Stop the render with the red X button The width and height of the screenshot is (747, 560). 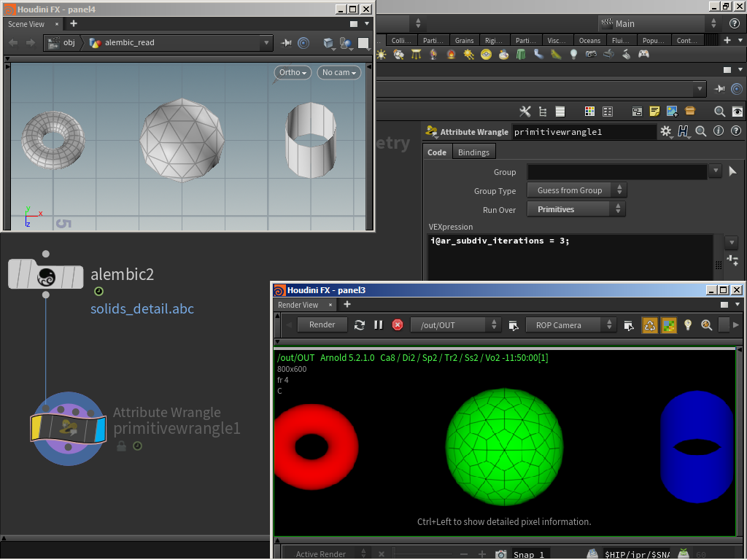[x=398, y=324]
